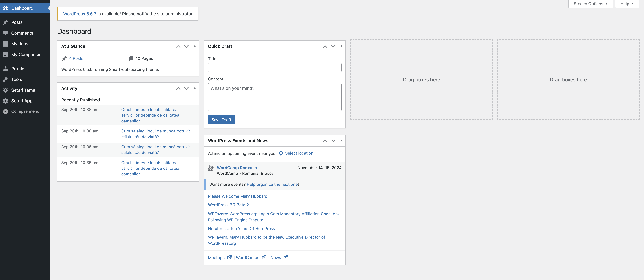The width and height of the screenshot is (644, 280).
Task: Click the My Companies document icon
Action: click(5, 54)
